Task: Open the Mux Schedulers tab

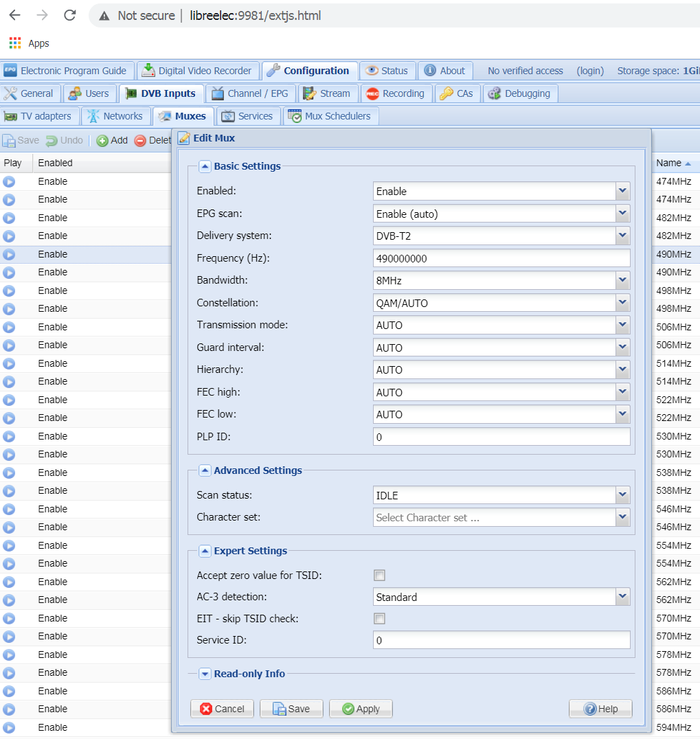Action: coord(330,116)
